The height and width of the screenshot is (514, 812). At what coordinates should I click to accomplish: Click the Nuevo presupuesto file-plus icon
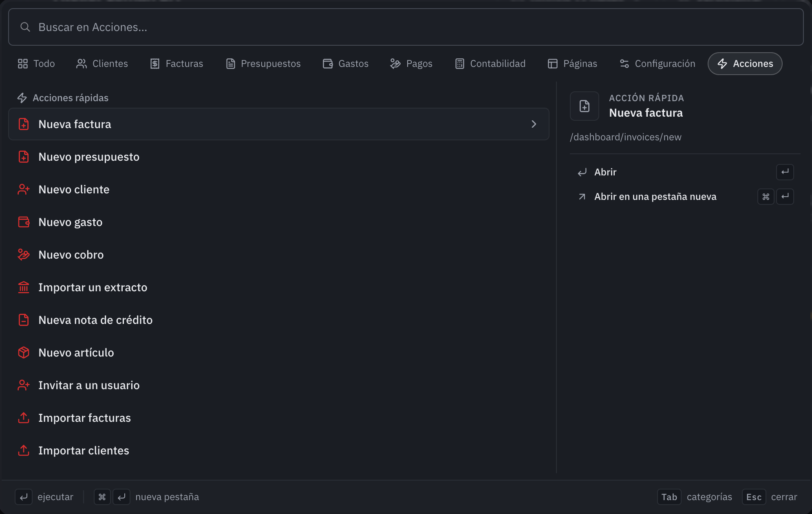pyautogui.click(x=24, y=157)
